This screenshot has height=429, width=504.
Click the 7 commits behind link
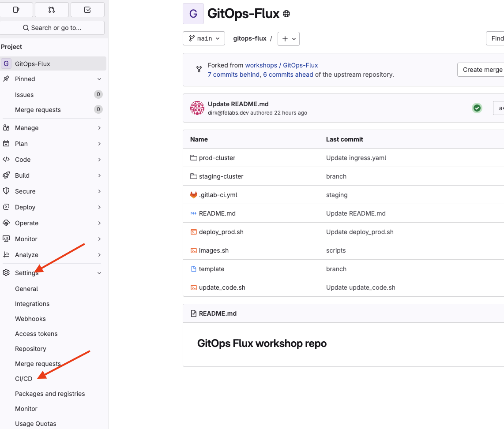pyautogui.click(x=233, y=75)
